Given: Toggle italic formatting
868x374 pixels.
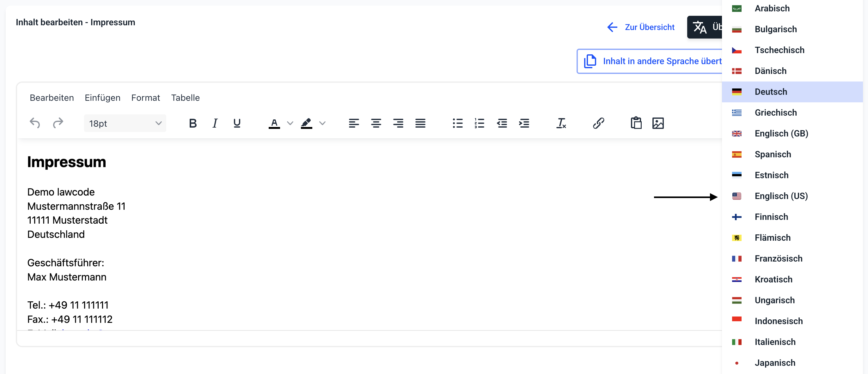Looking at the screenshot, I should (215, 123).
